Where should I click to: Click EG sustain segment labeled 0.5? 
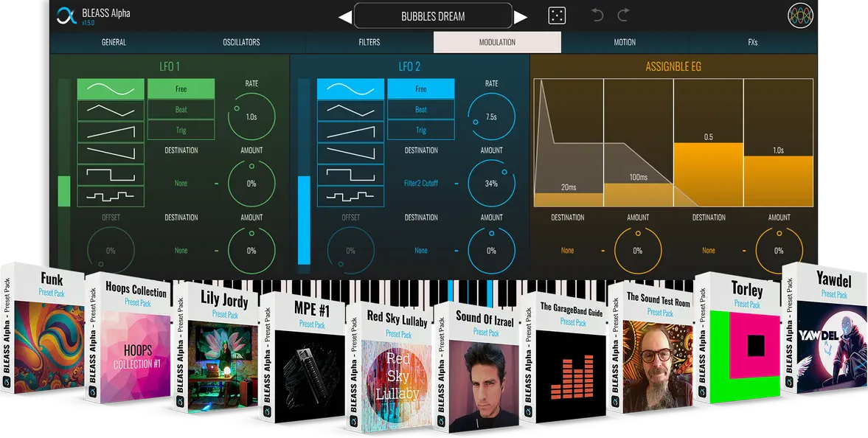[x=708, y=143]
